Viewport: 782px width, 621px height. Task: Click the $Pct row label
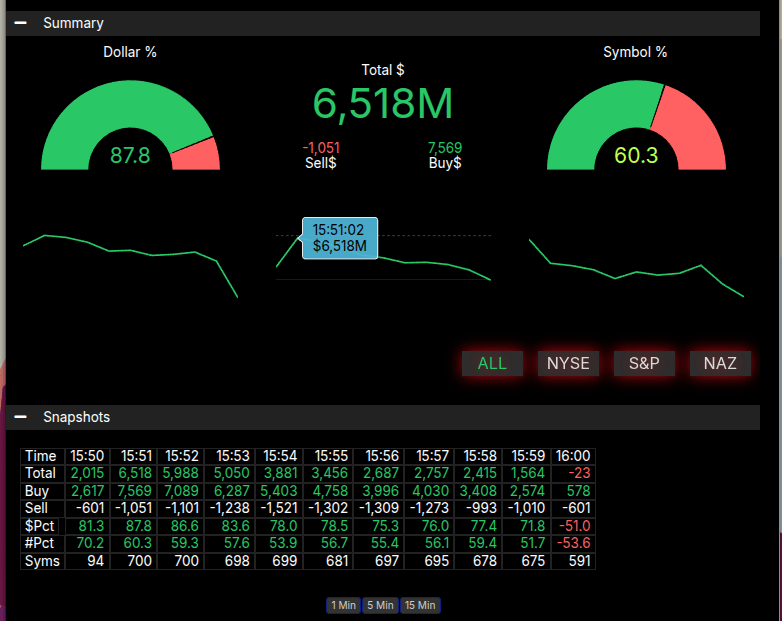click(x=41, y=526)
